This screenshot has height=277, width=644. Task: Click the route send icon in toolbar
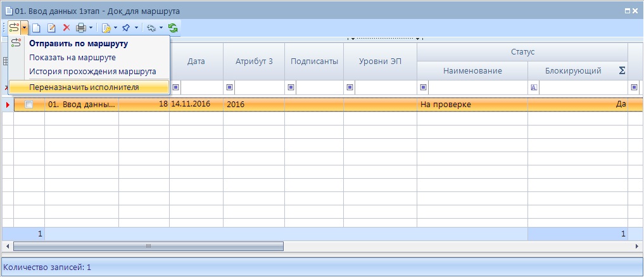13,28
